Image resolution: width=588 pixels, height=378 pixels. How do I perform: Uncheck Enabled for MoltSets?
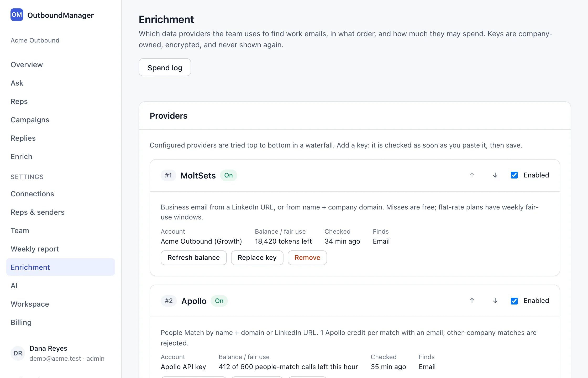pyautogui.click(x=514, y=175)
